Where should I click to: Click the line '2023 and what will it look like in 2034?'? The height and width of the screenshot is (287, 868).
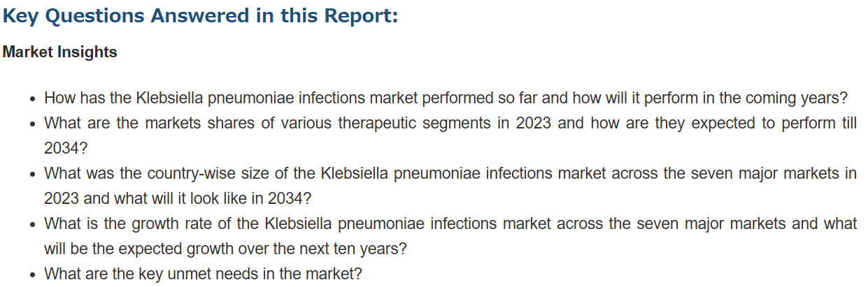(x=178, y=198)
